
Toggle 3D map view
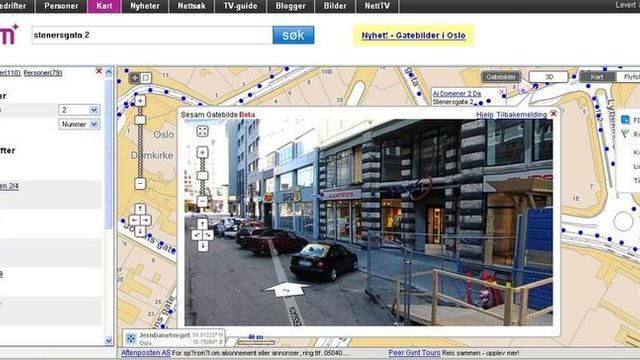[549, 77]
